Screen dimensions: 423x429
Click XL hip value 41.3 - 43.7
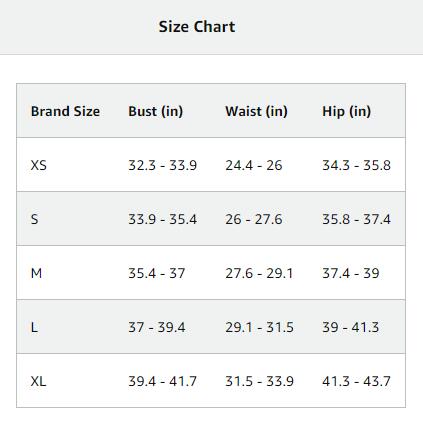point(356,381)
